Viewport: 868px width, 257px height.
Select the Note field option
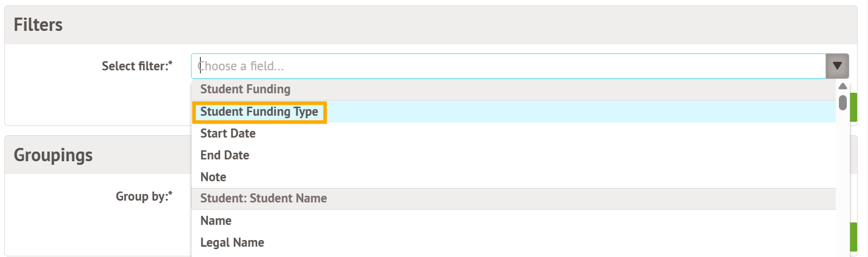coord(213,177)
